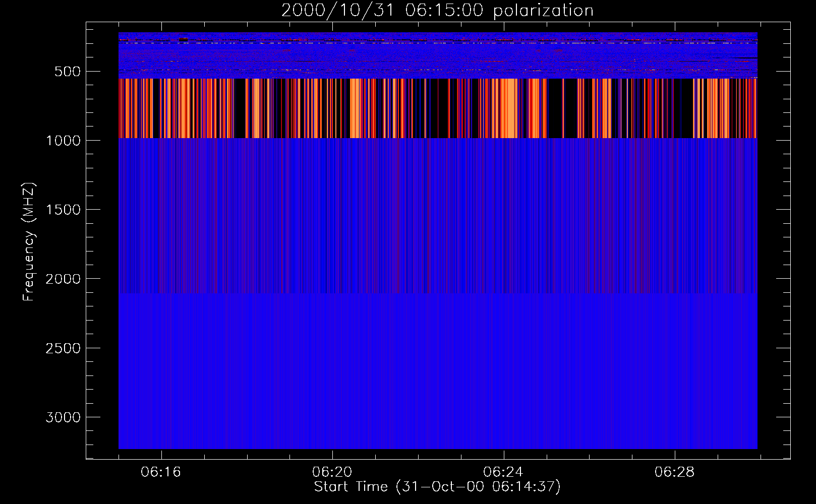The image size is (816, 504).
Task: Click the 06:24 time tick label
Action: click(503, 472)
